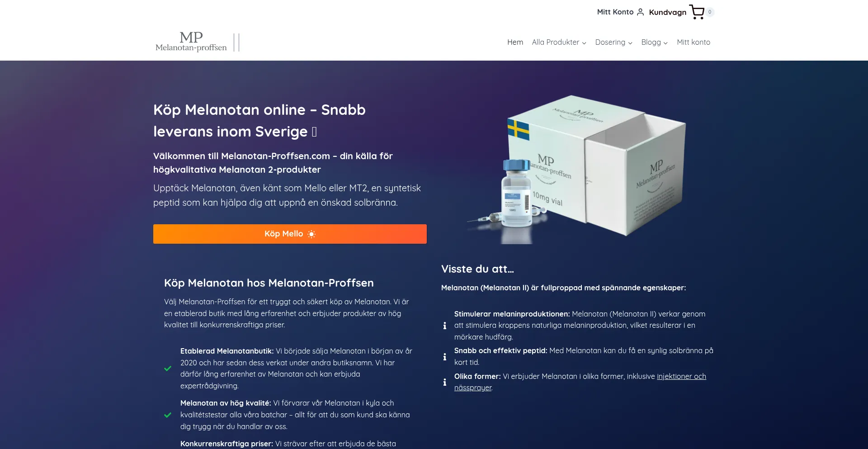This screenshot has height=449, width=868.
Task: Click the cart item count badge
Action: pos(710,12)
